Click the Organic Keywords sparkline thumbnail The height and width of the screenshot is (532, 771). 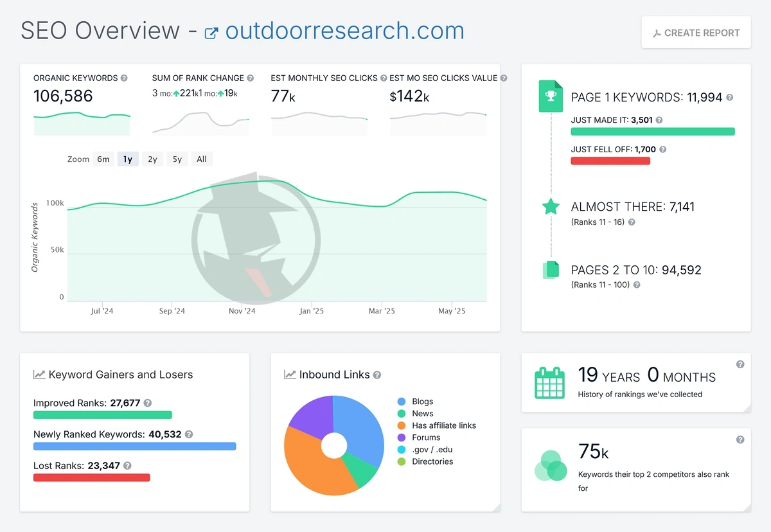[x=82, y=124]
